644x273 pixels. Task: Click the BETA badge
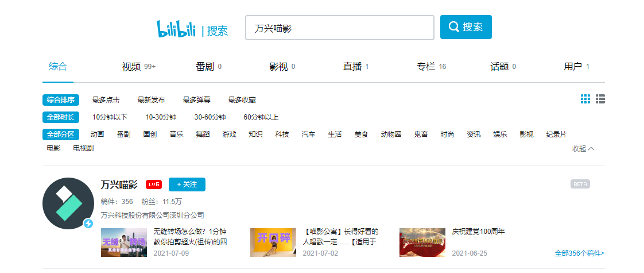(580, 184)
